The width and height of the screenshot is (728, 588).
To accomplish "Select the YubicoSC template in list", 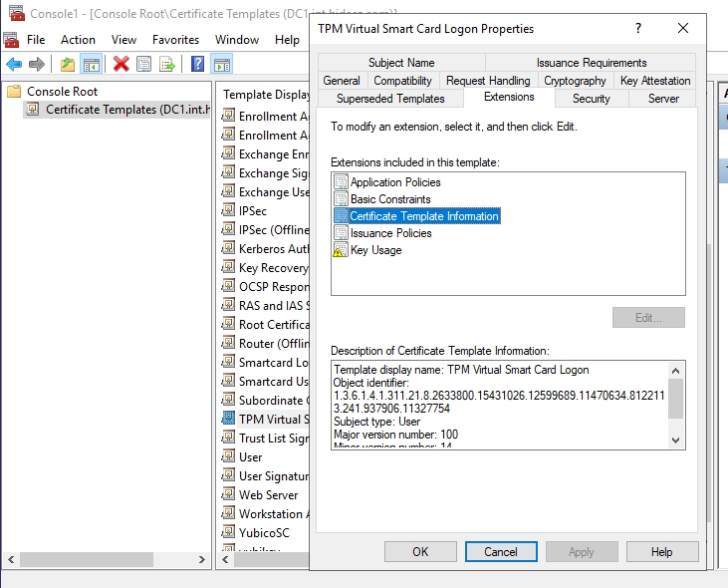I will [x=266, y=533].
